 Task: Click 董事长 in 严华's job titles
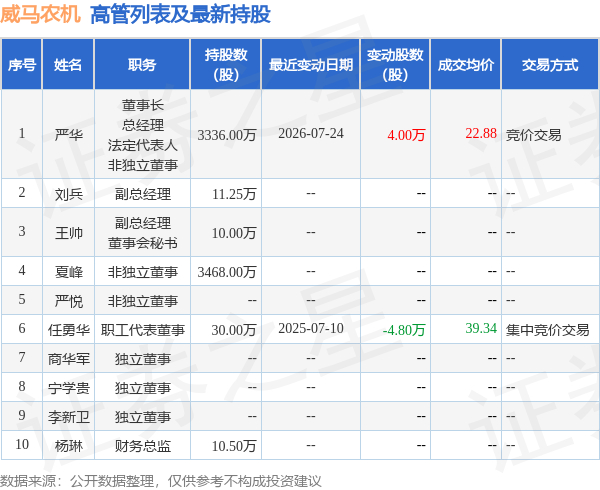(x=143, y=105)
